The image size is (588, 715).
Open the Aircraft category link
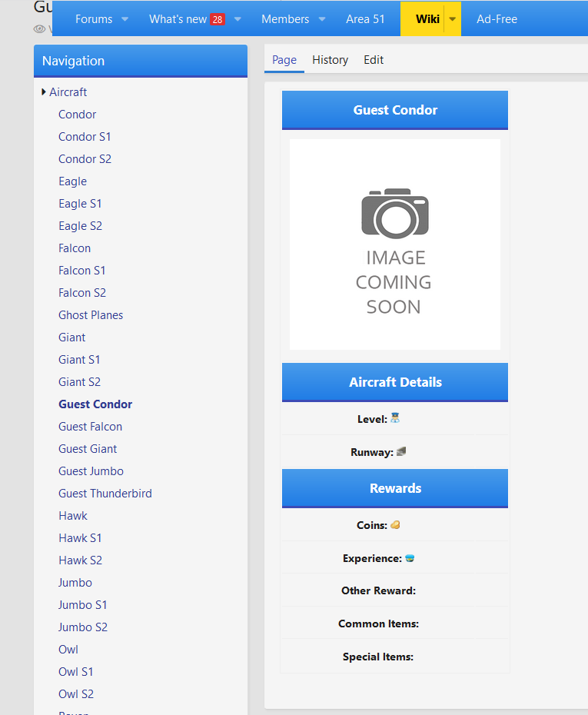click(68, 92)
